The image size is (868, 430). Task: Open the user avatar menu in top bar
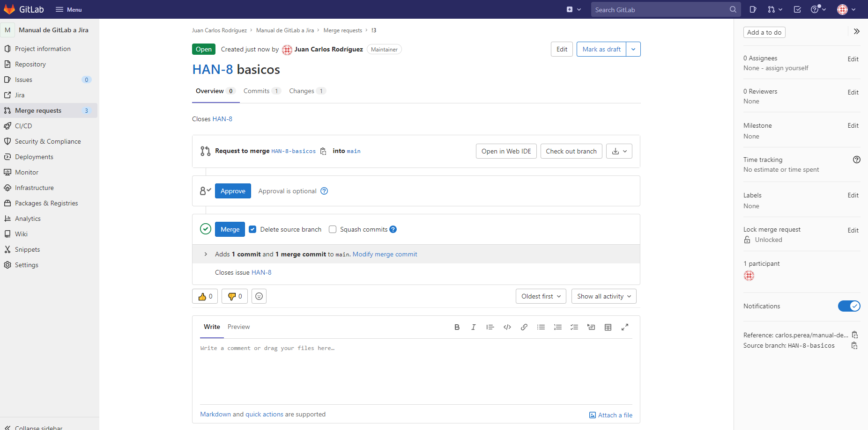pyautogui.click(x=846, y=9)
